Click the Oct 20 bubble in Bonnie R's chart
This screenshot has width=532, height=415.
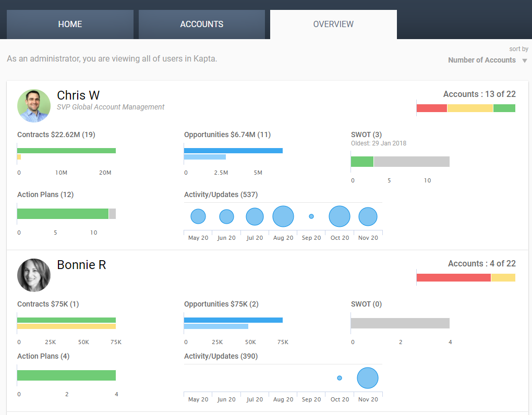[x=340, y=377]
